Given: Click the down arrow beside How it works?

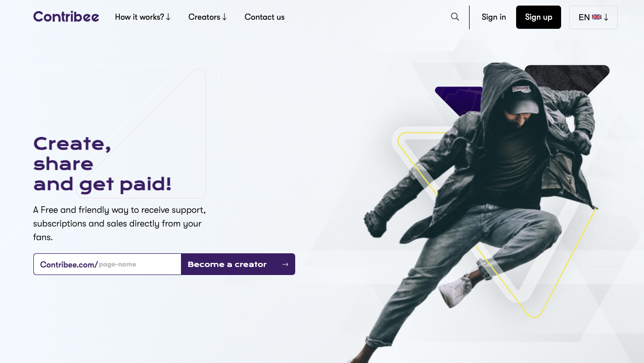Looking at the screenshot, I should click(168, 17).
